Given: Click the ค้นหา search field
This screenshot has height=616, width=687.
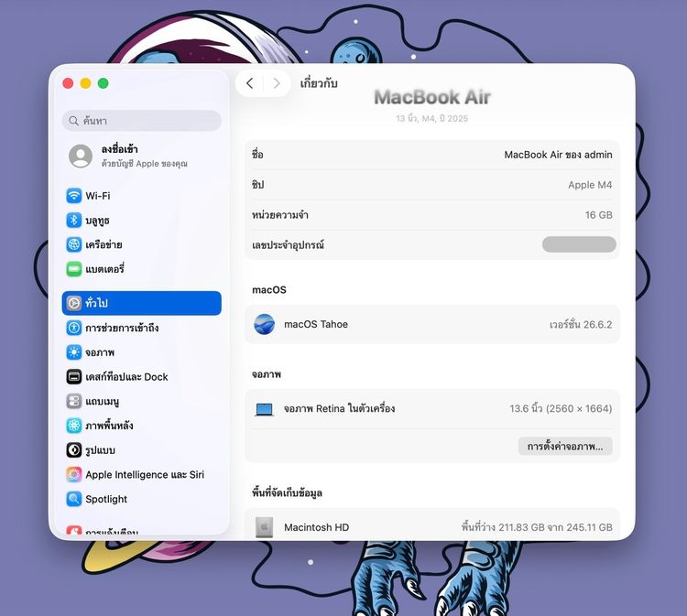Looking at the screenshot, I should (x=141, y=121).
